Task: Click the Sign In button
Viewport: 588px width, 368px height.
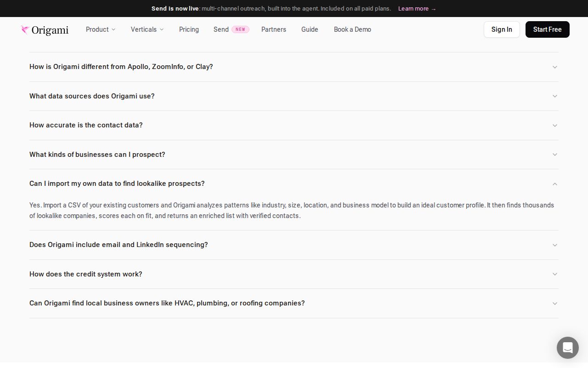Action: 502,29
